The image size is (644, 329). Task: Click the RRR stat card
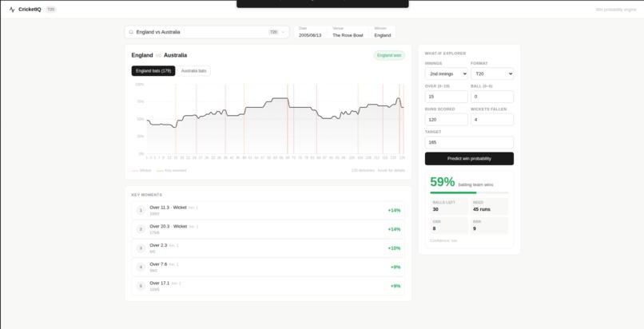point(490,226)
